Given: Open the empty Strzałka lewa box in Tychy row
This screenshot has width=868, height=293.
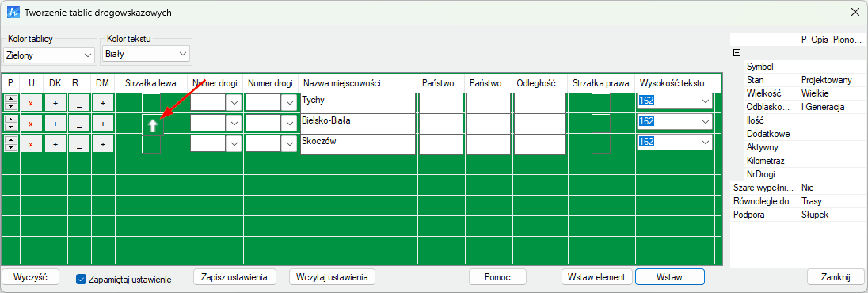Looking at the screenshot, I should (x=152, y=103).
